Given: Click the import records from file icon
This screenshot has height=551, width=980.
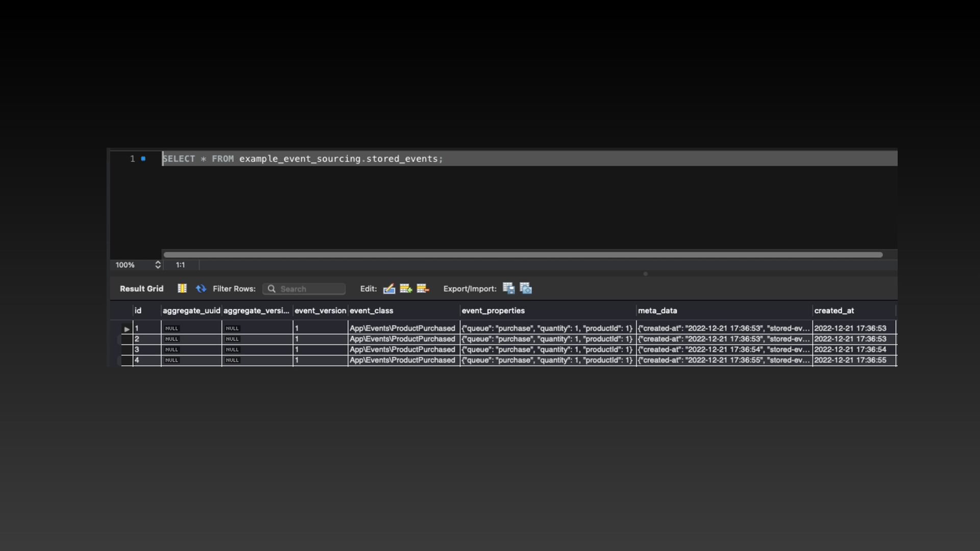Looking at the screenshot, I should (526, 289).
